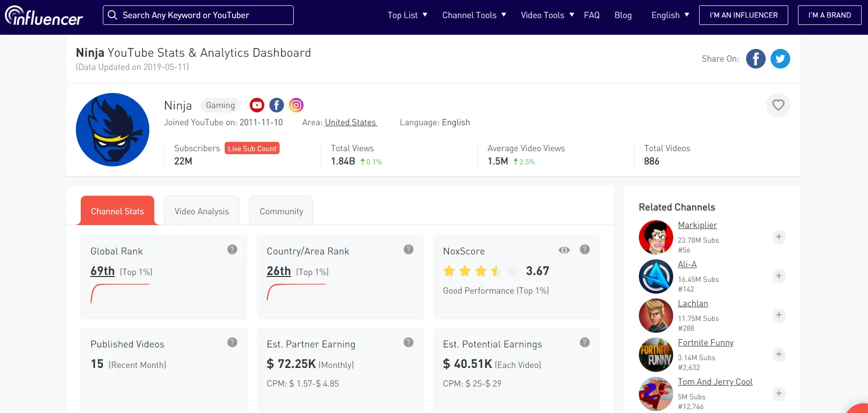
Task: Open Ninja's Instagram profile icon
Action: pos(296,105)
